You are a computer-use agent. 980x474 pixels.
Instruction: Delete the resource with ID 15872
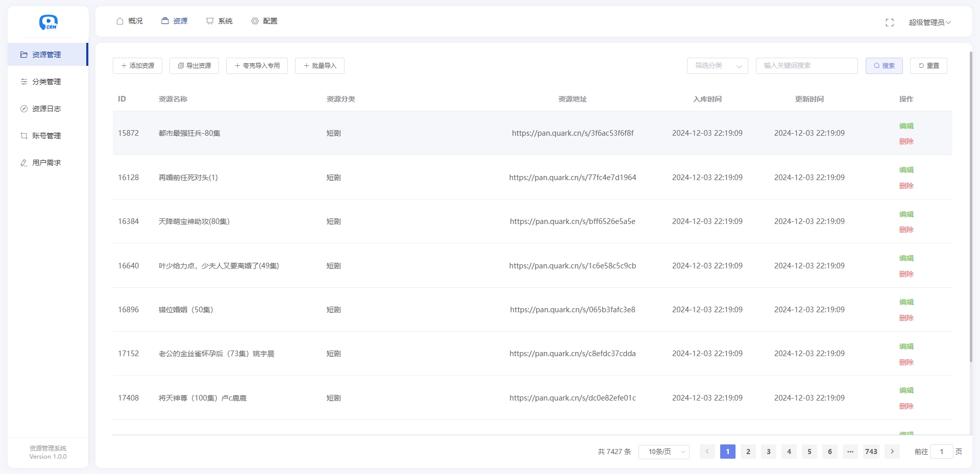coord(906,141)
